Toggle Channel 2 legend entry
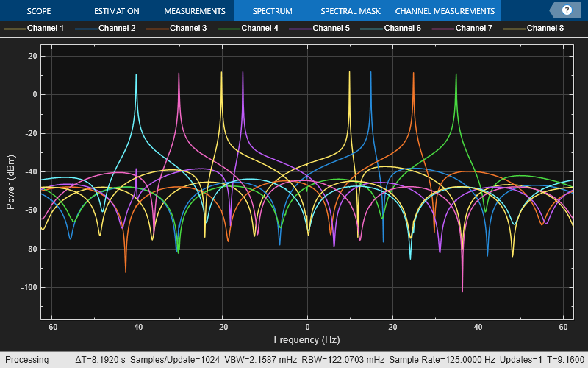Image resolution: width=588 pixels, height=368 pixels. [x=105, y=28]
